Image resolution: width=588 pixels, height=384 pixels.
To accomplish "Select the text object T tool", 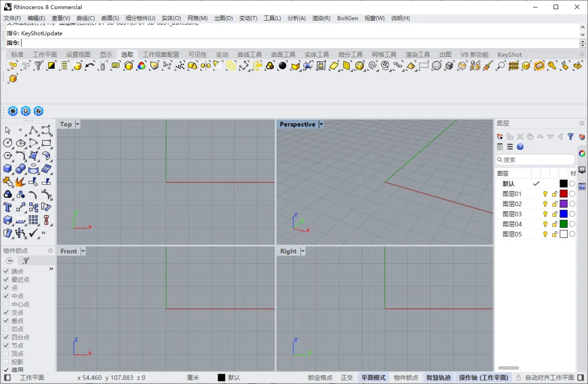I will pyautogui.click(x=7, y=207).
